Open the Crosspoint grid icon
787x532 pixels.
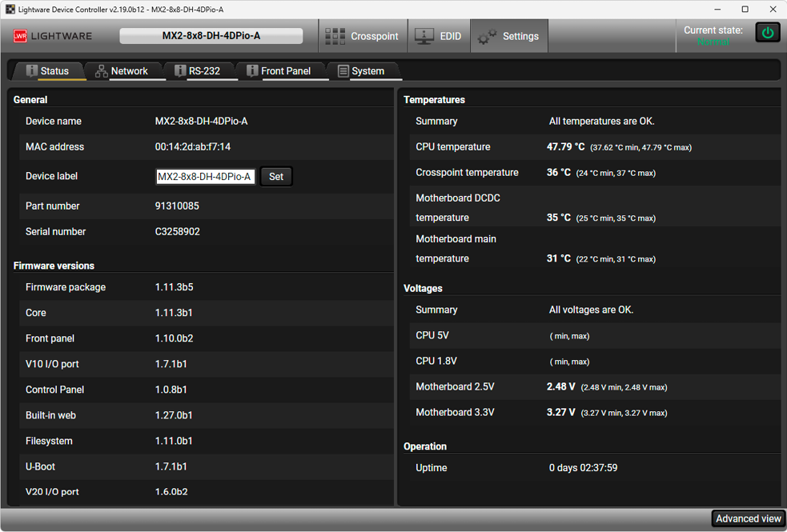pos(335,36)
